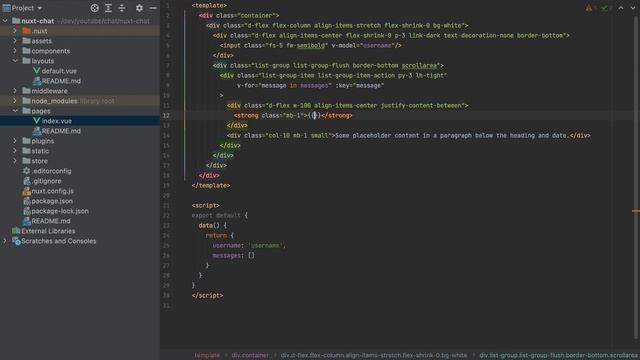Expand the assets folder

(15, 41)
